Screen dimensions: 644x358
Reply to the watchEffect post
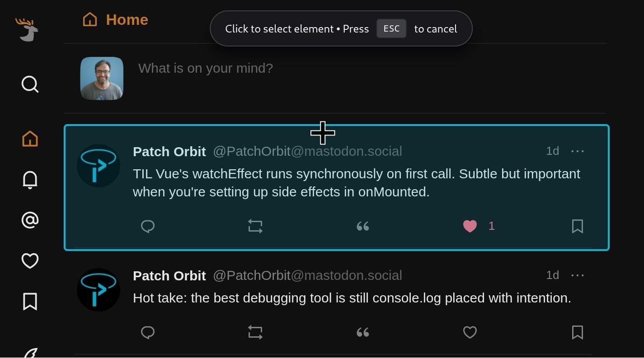coord(148,226)
